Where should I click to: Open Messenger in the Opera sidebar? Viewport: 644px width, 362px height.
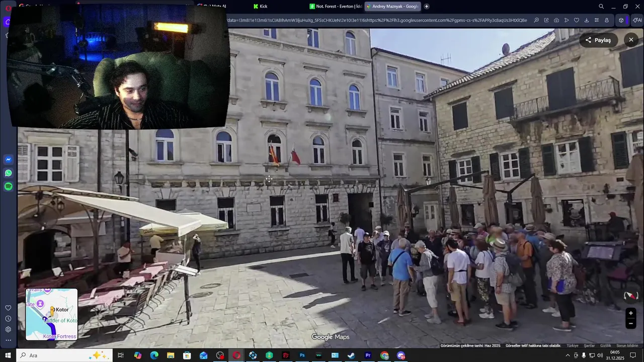click(x=8, y=160)
